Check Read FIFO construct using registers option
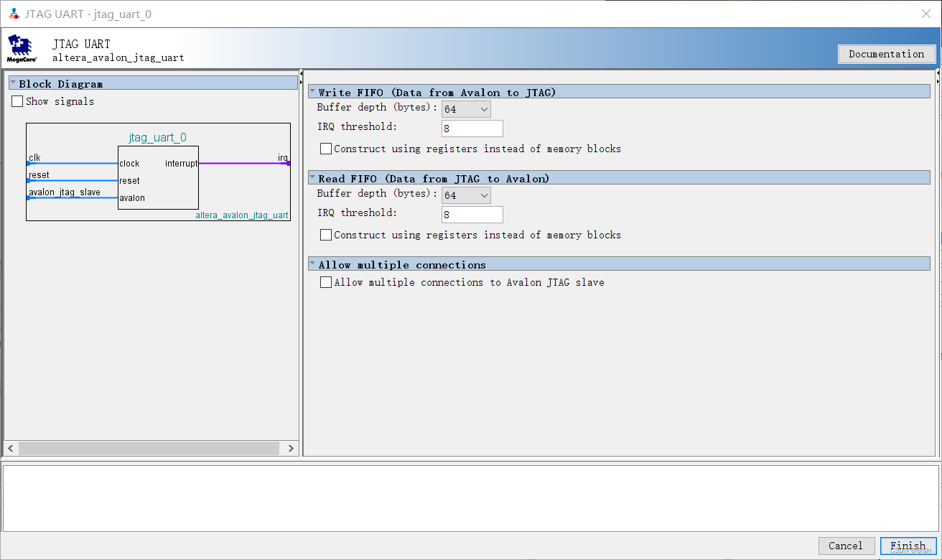The image size is (942, 560). coord(326,235)
